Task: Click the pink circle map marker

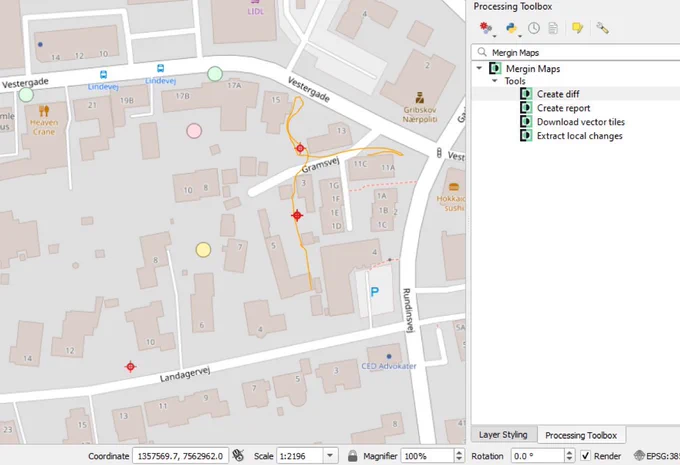Action: 194,131
